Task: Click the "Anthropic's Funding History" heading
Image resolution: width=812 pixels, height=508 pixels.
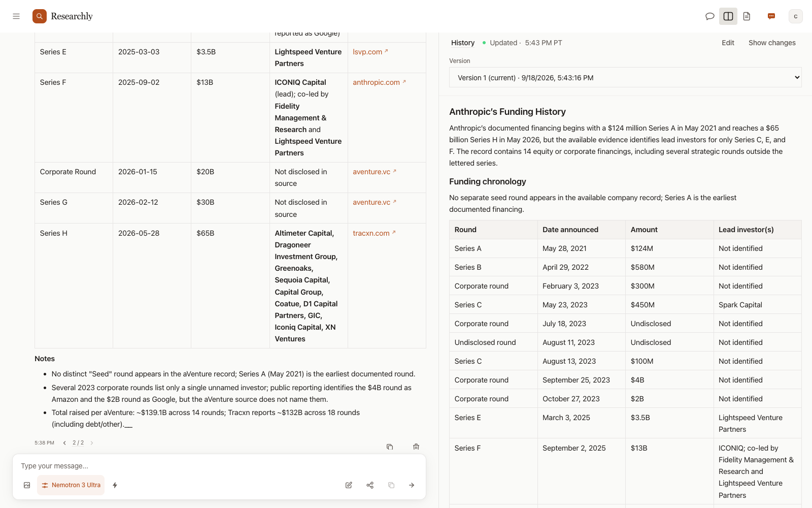Action: (507, 112)
